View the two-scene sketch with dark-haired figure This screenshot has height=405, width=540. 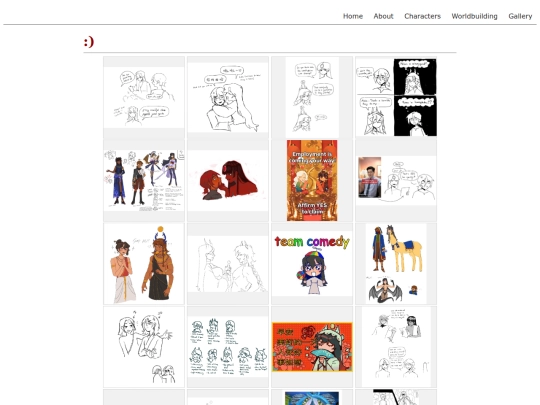pyautogui.click(x=396, y=347)
